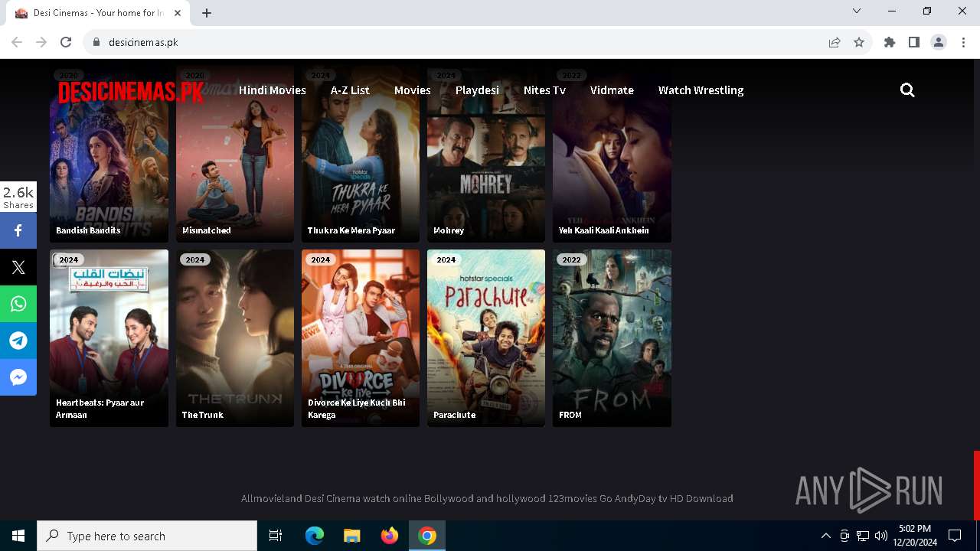This screenshot has width=980, height=551.
Task: View site information via the lock icon
Action: pos(96,42)
